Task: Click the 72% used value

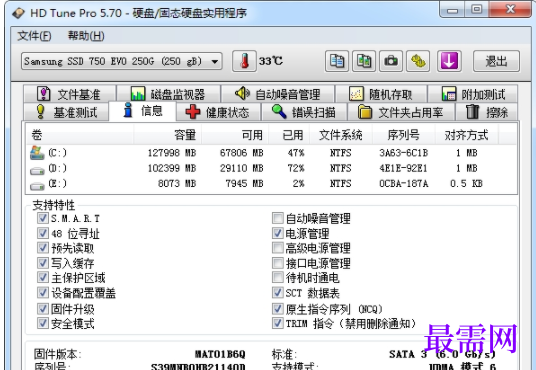Action: [296, 168]
